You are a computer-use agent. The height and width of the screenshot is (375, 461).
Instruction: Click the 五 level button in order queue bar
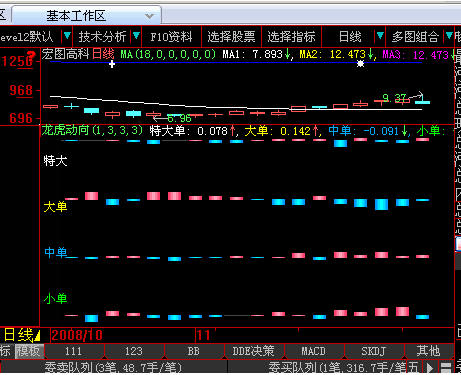pos(413,368)
